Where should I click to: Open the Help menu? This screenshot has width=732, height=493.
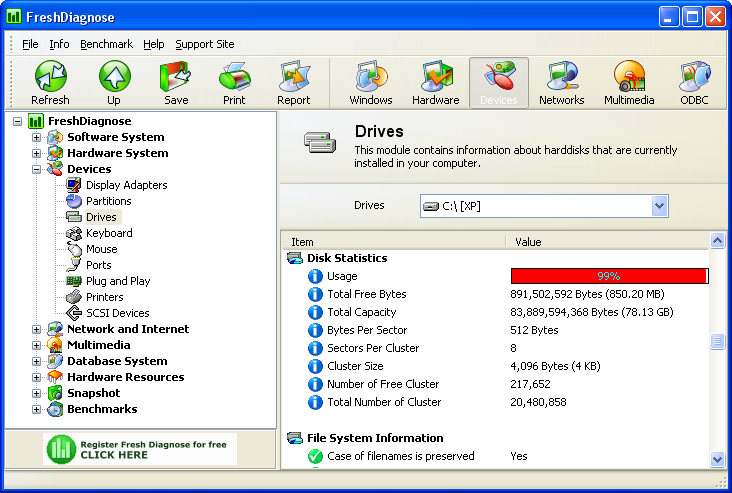(154, 44)
